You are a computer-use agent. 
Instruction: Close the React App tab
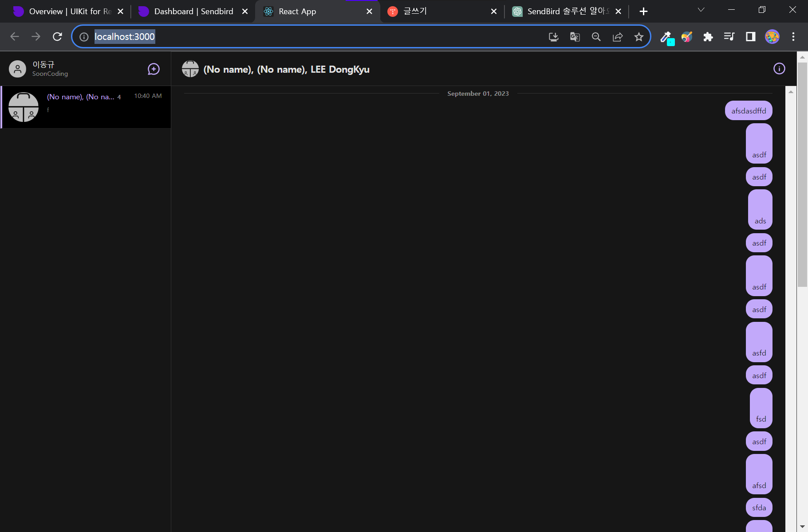click(x=369, y=12)
